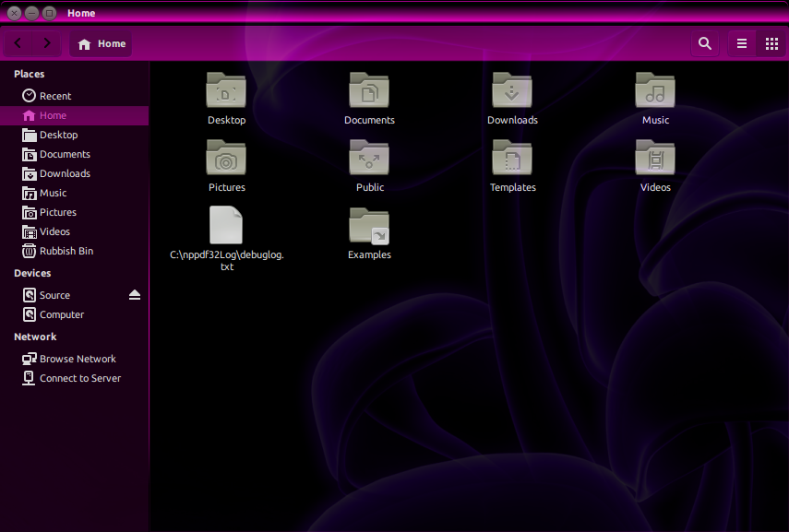This screenshot has height=532, width=789.
Task: Click the Examples label text
Action: pyautogui.click(x=369, y=254)
